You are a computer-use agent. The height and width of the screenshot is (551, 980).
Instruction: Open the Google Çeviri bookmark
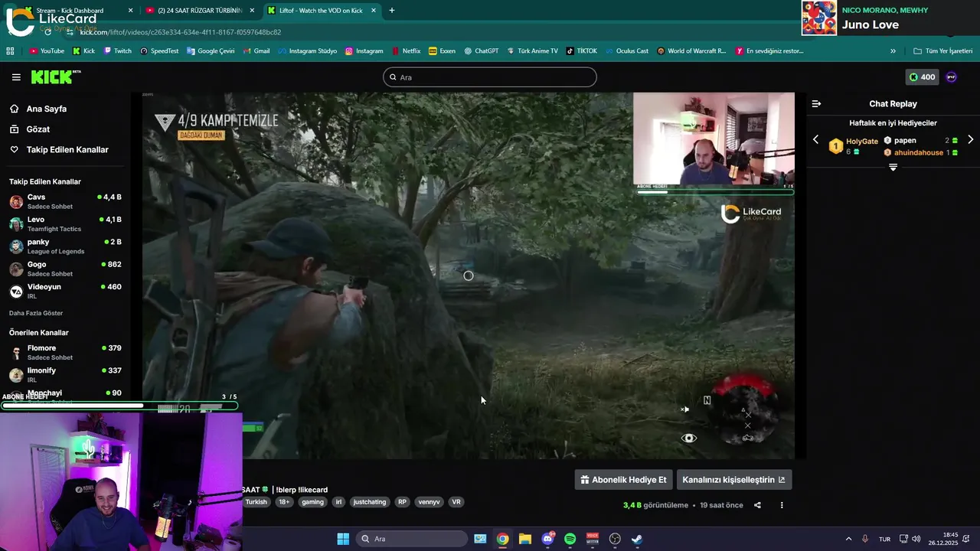(x=211, y=51)
